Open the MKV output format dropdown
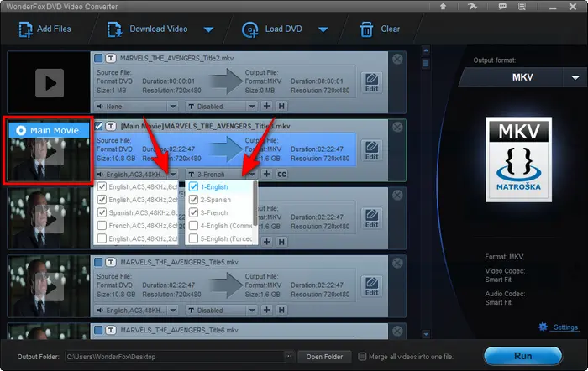 (x=575, y=76)
